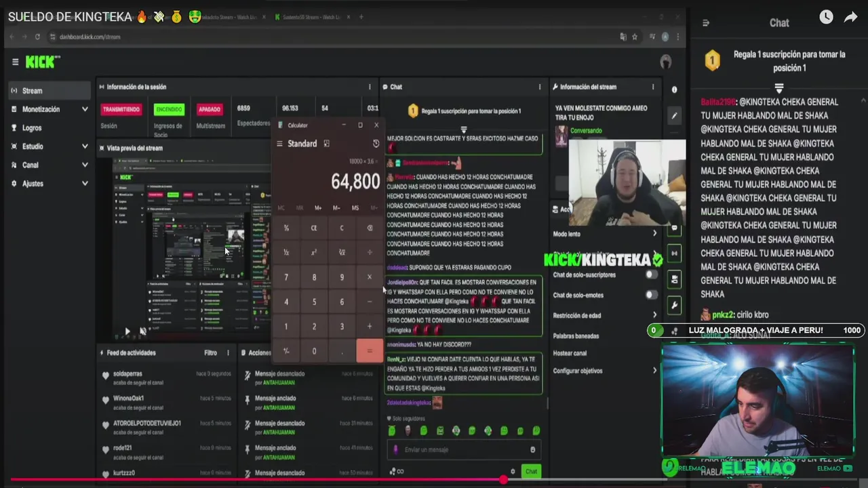This screenshot has width=868, height=488.
Task: Open calculator history
Action: [x=376, y=144]
